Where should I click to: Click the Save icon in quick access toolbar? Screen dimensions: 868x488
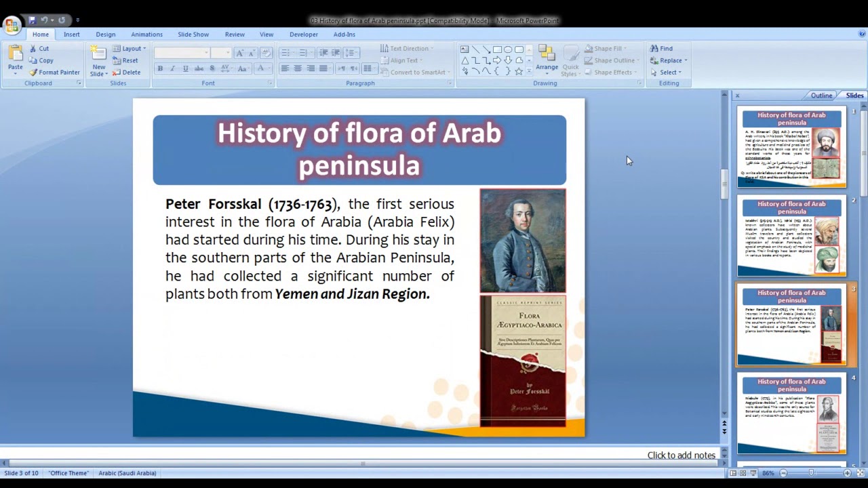[32, 20]
